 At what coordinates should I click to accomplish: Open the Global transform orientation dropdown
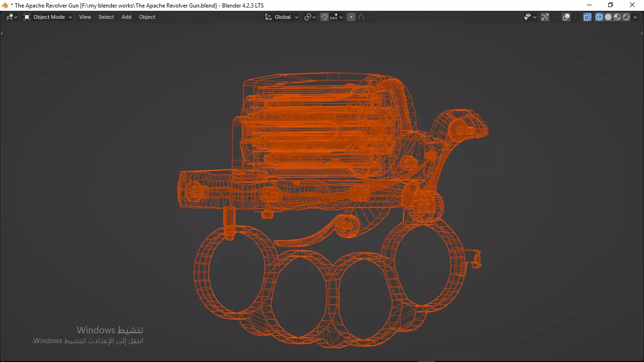pyautogui.click(x=281, y=17)
